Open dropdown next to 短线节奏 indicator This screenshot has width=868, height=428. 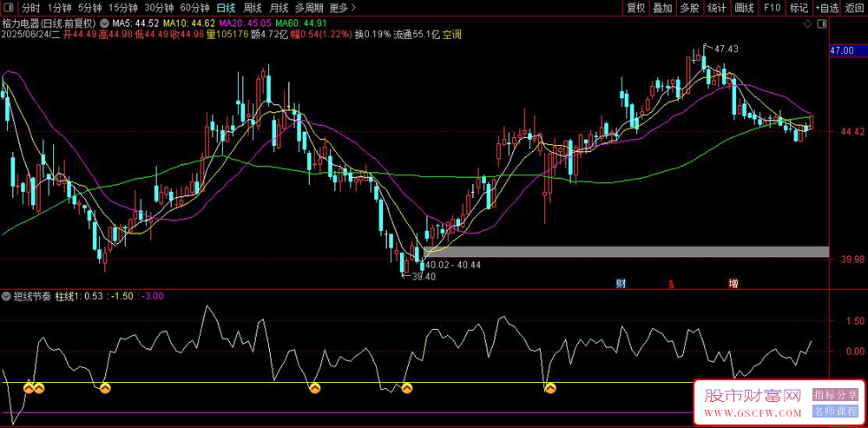7,296
